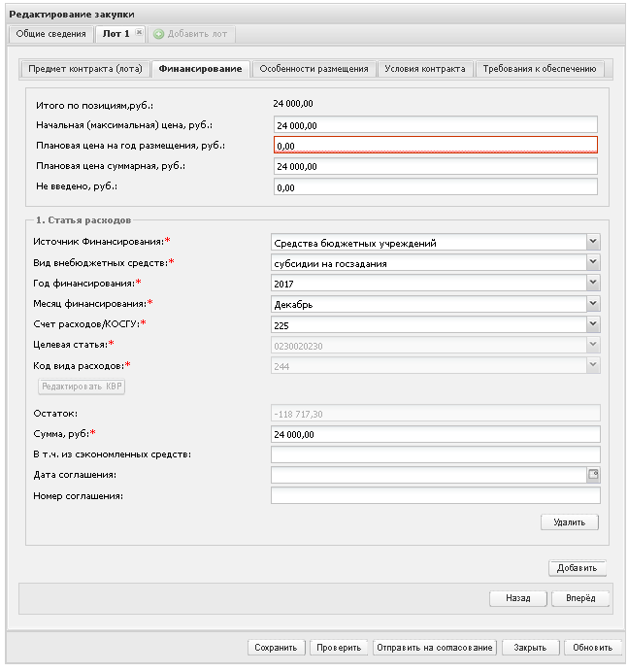Screen dimensions: 628x672
Task: Click the субсидии на госзадания combo field
Action: click(429, 263)
